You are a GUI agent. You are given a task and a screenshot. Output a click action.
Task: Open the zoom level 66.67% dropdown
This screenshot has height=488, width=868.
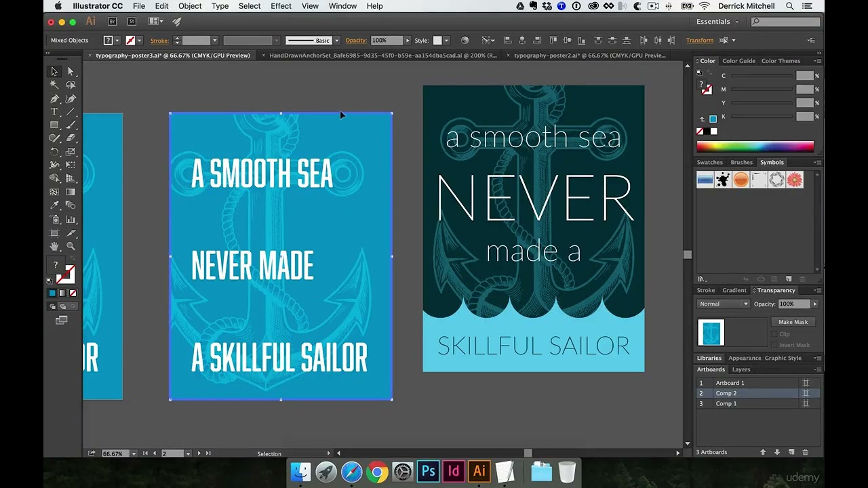[134, 453]
